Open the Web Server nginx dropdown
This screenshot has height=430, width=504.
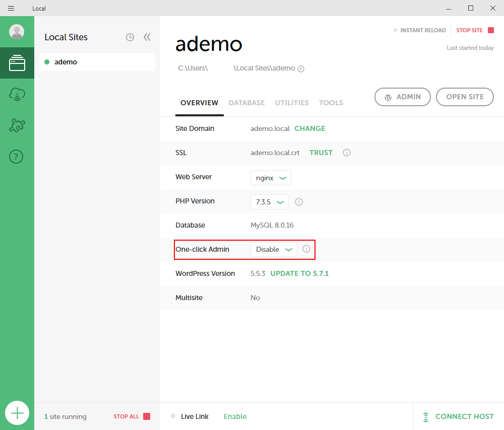[x=271, y=178]
